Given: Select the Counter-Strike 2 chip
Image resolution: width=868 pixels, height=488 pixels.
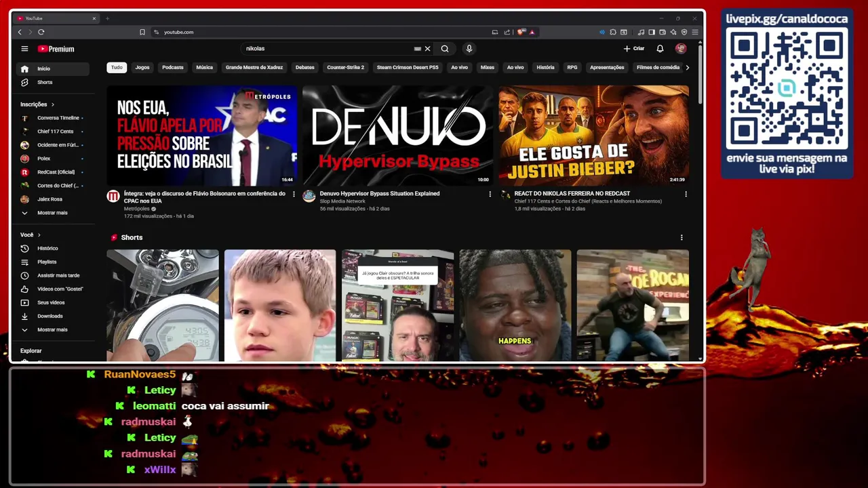Looking at the screenshot, I should tap(346, 67).
